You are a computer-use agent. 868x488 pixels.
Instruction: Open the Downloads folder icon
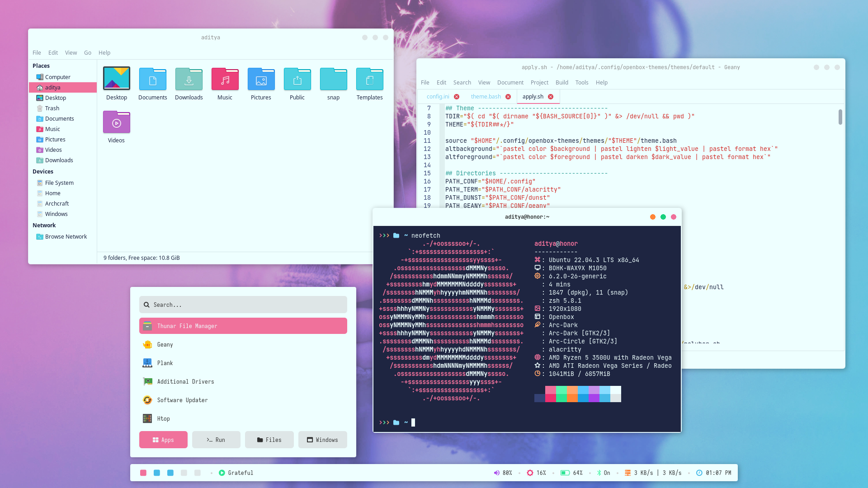(189, 80)
